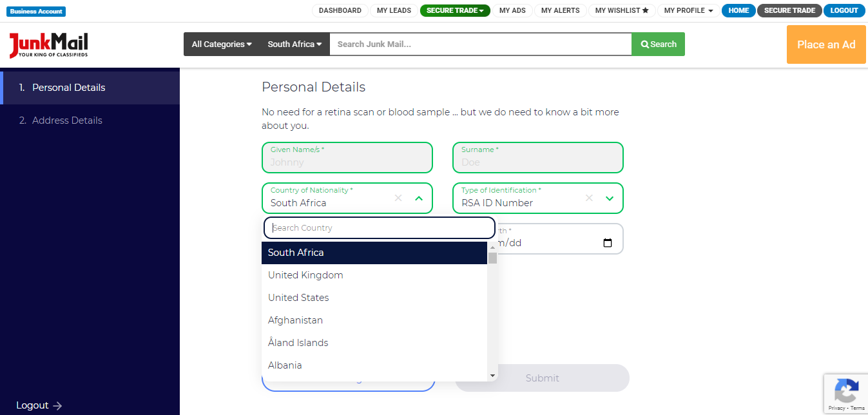Click the DASHBOARD link
The height and width of the screenshot is (415, 868).
point(340,10)
